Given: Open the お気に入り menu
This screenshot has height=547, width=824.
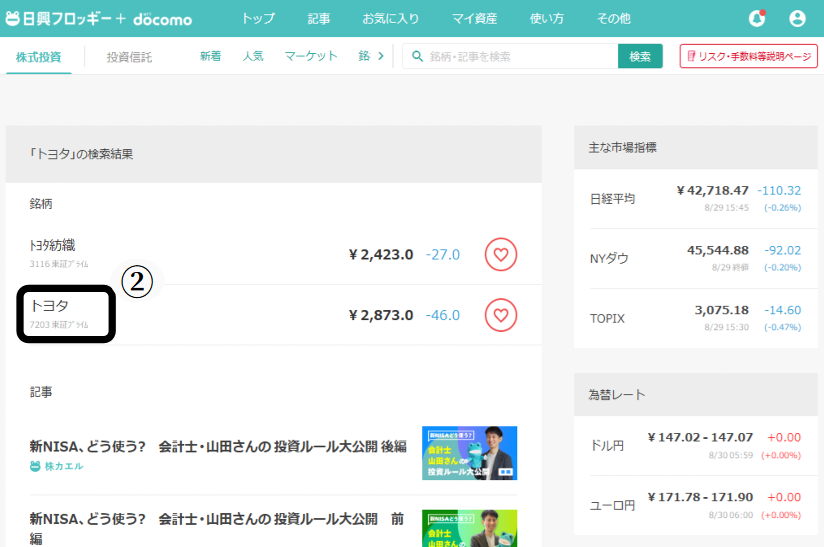Looking at the screenshot, I should [389, 18].
